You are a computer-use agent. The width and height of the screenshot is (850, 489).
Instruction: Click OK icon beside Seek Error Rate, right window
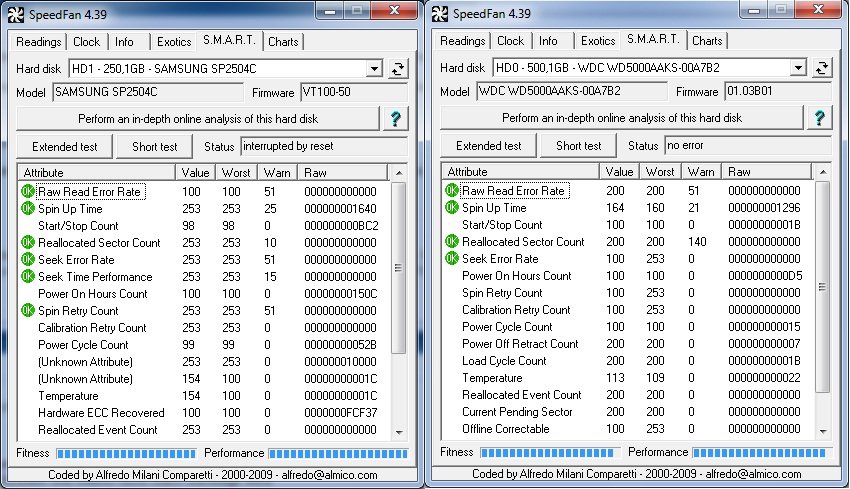(x=452, y=259)
